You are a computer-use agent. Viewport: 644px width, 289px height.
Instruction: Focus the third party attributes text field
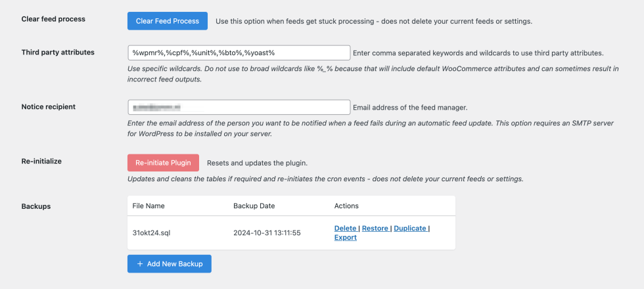coord(239,53)
